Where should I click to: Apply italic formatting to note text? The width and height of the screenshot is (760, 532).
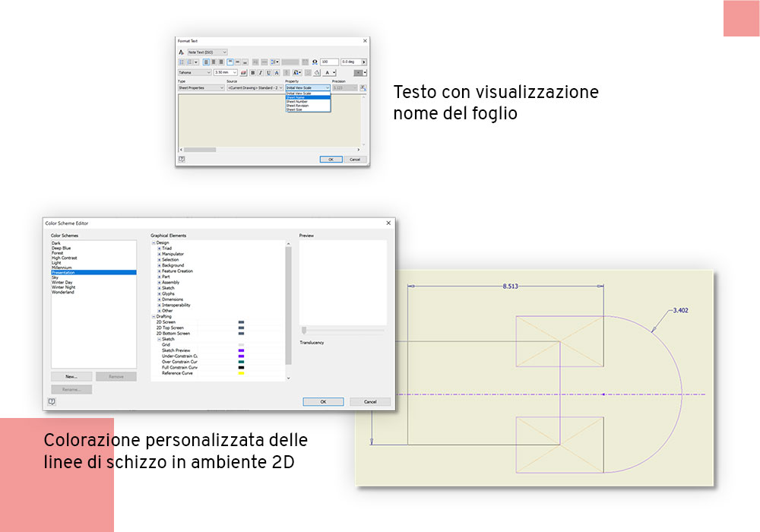pos(260,71)
